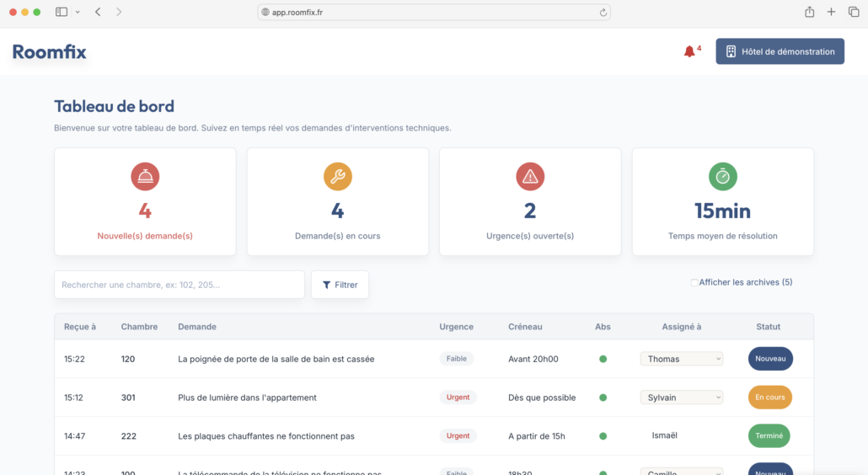Click the orange wrench in-progress icon
868x475 pixels.
point(337,176)
